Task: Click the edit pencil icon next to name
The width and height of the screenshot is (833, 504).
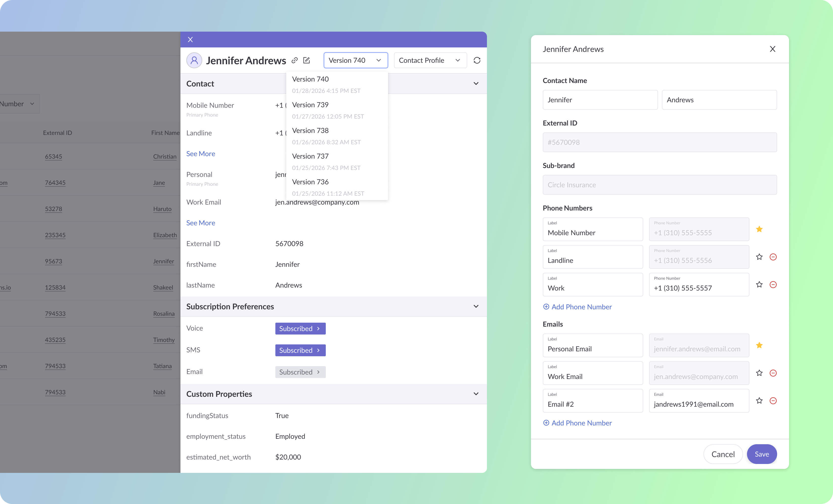Action: [x=307, y=60]
